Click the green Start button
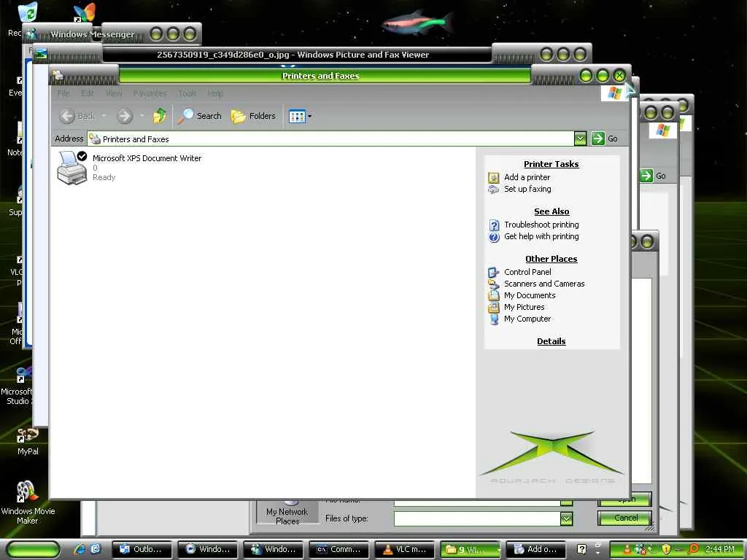This screenshot has width=747, height=560. click(x=33, y=549)
